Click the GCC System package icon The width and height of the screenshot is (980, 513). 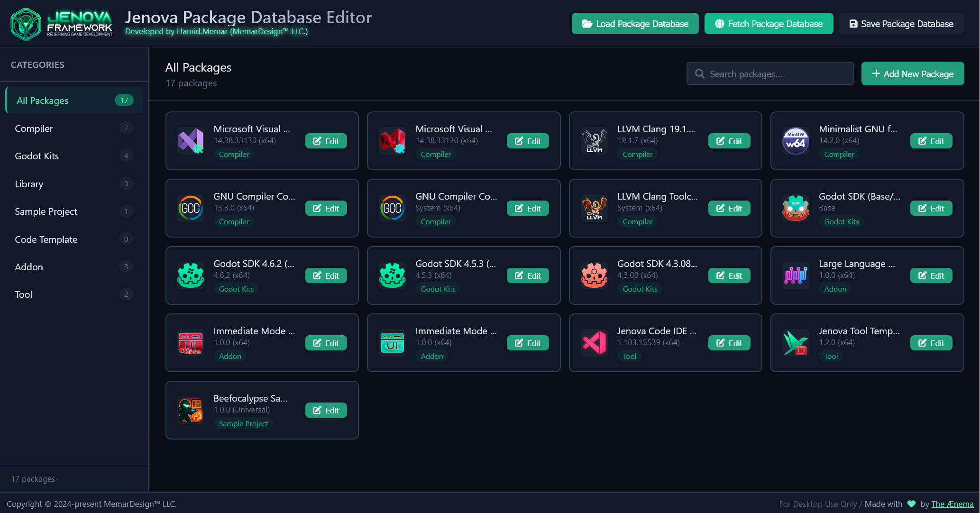tap(393, 208)
